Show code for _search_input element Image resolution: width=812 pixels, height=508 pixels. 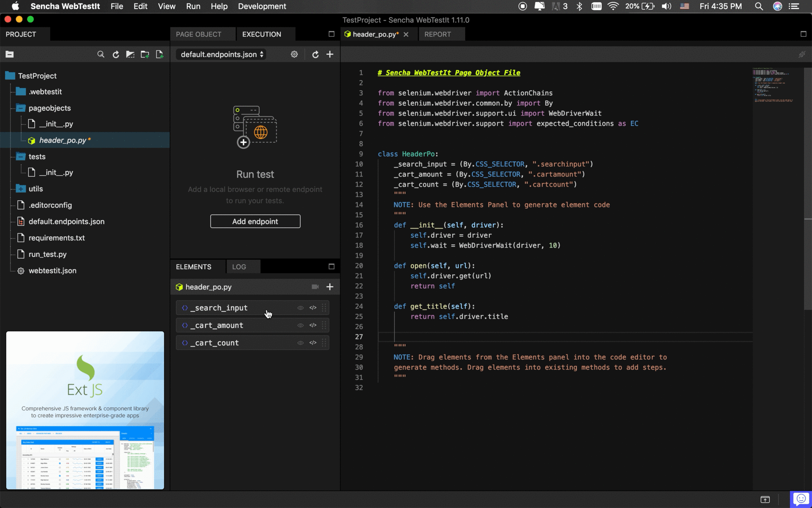[313, 308]
